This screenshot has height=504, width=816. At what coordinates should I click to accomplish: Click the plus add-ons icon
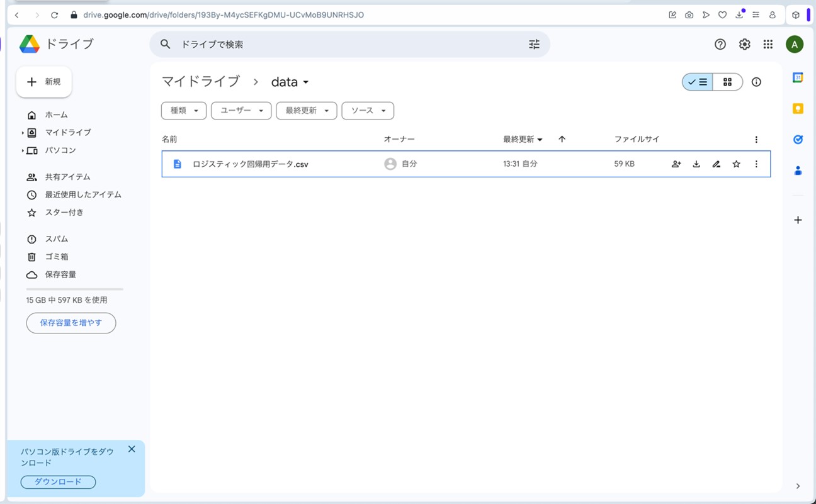798,220
